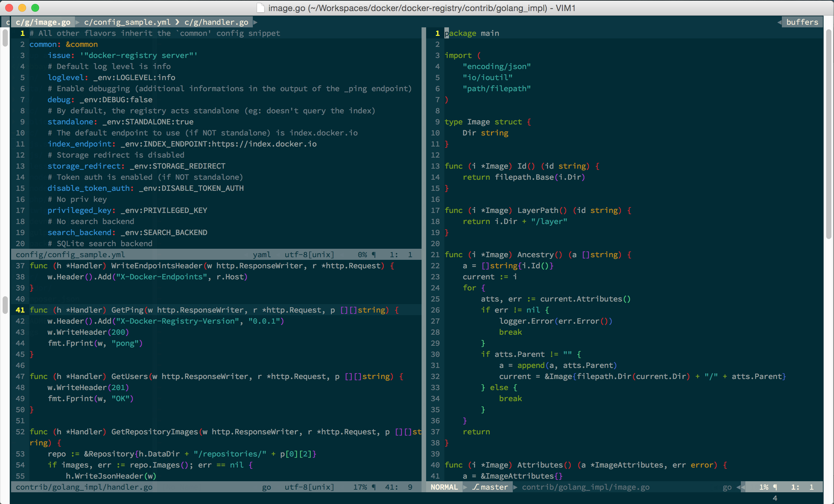
Task: Click the arrow separator after handler.go tab
Action: click(255, 22)
